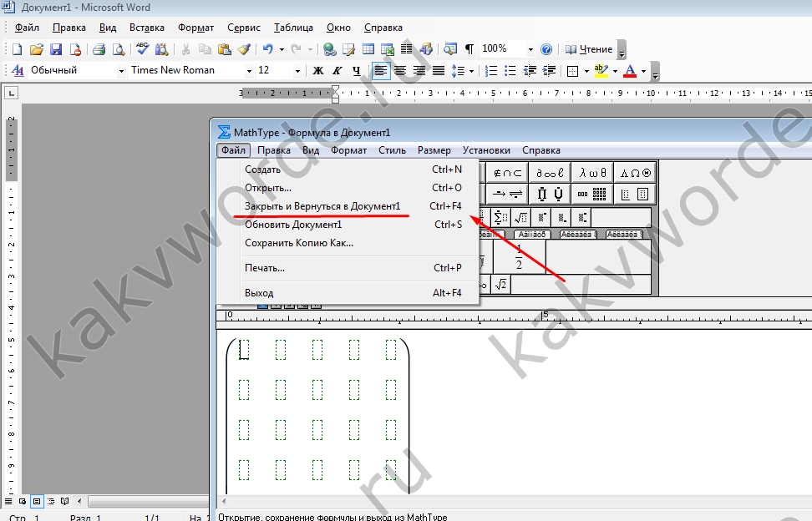Run the spelling check (ABC) icon
Screen dimensions: 812x521
point(142,49)
